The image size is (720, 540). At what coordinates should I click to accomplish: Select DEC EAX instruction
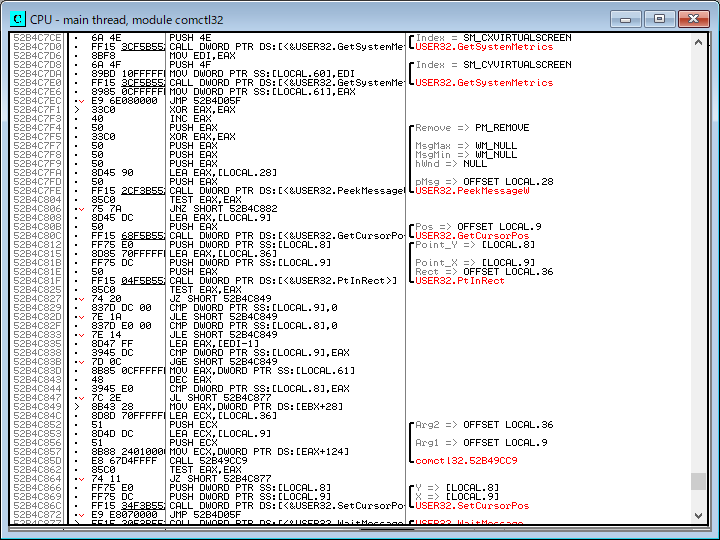(190, 380)
